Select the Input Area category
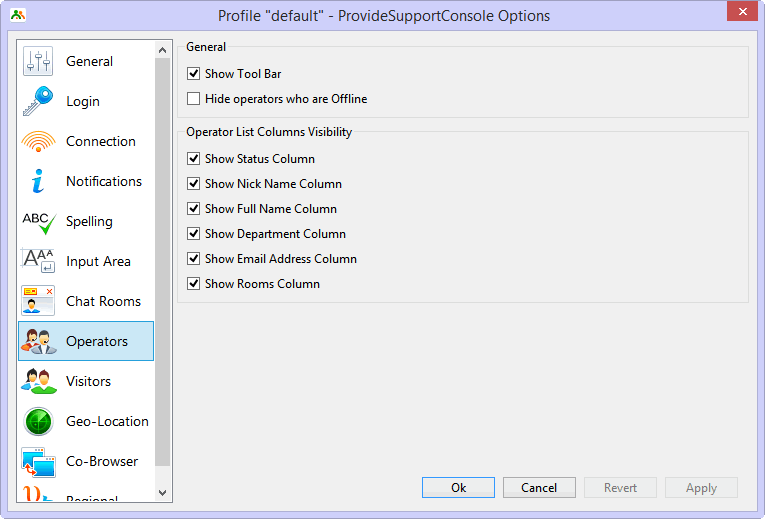 tap(85, 261)
